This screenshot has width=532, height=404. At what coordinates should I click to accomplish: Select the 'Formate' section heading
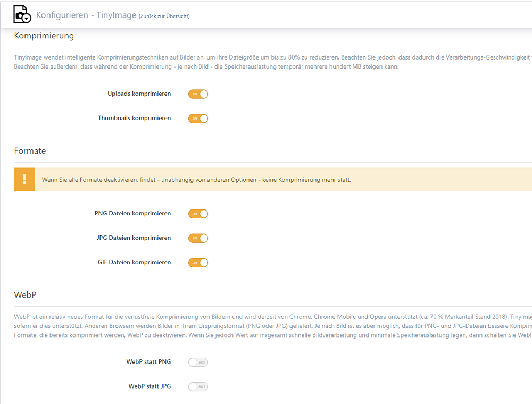click(30, 151)
